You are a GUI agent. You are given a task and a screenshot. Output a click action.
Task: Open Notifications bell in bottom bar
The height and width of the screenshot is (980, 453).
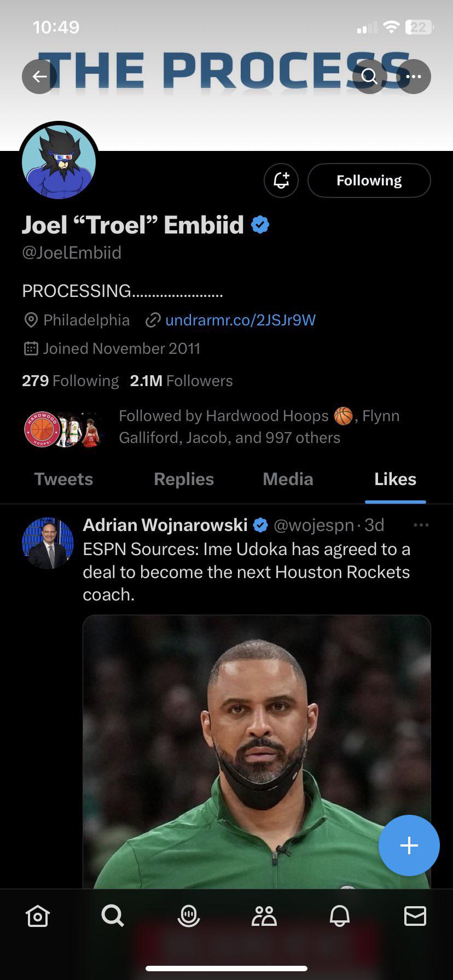[339, 915]
